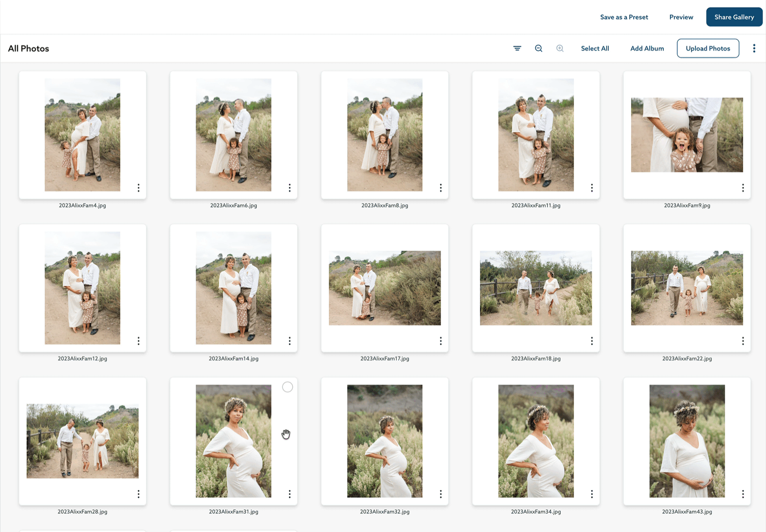Image resolution: width=766 pixels, height=532 pixels.
Task: Click Save as a Preset
Action: [x=624, y=17]
